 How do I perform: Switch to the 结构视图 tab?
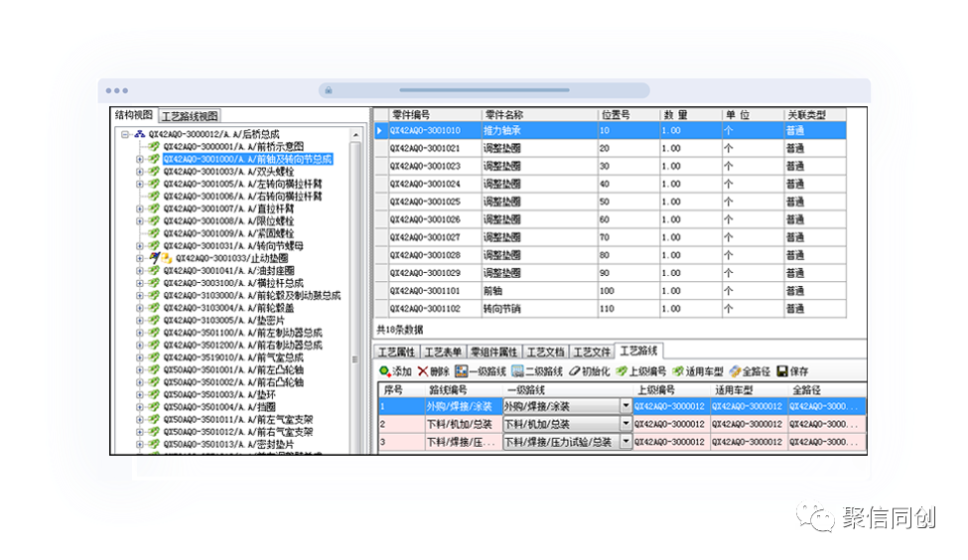pyautogui.click(x=134, y=115)
